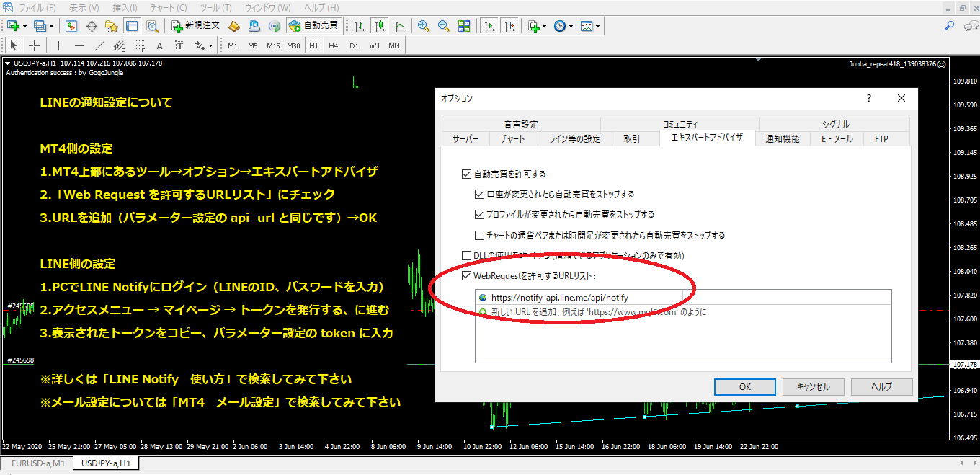Image resolution: width=980 pixels, height=475 pixels.
Task: Select the text A tool
Action: 159,45
